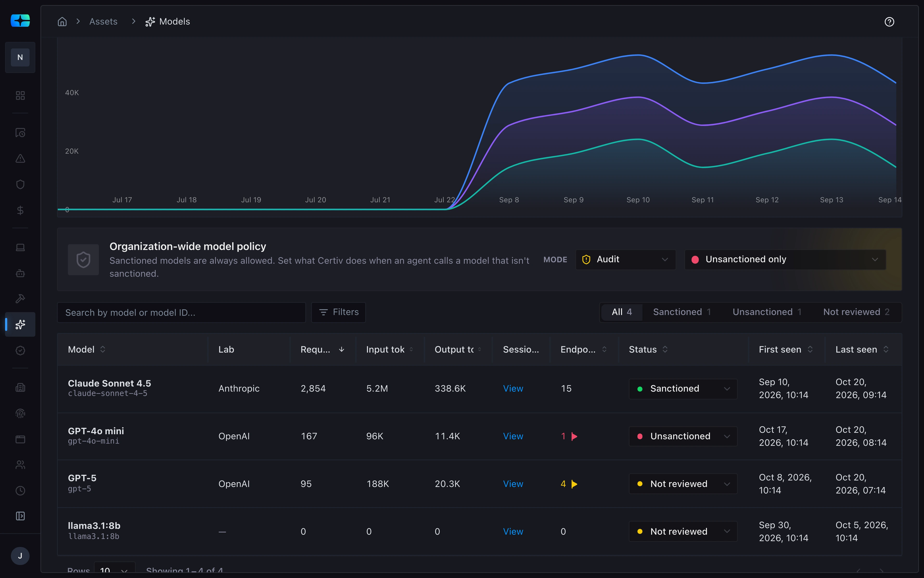Go to home via breadcrumb house icon
This screenshot has width=924, height=578.
pos(62,21)
